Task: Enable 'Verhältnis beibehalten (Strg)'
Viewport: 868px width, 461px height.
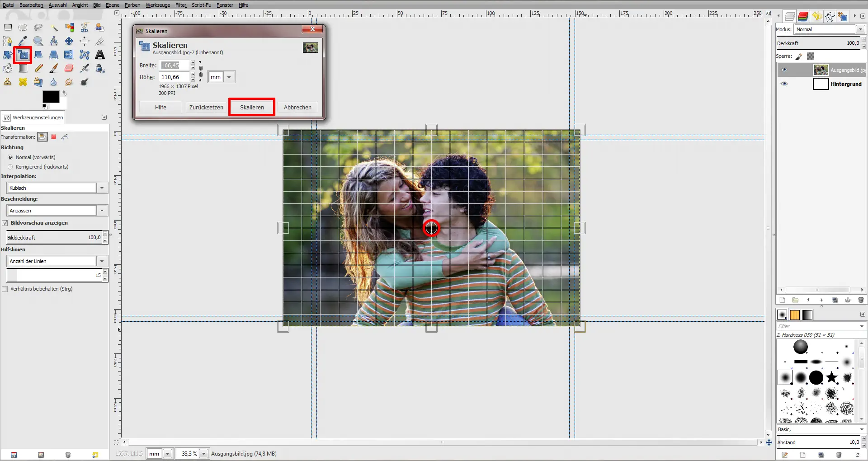Action: 5,289
